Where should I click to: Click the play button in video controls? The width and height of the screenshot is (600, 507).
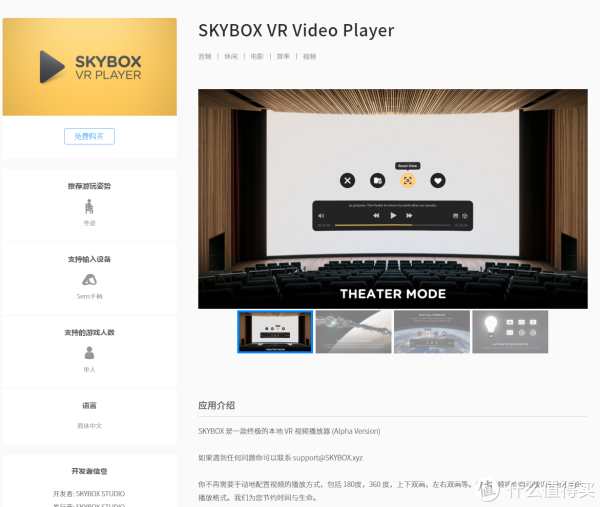click(393, 215)
